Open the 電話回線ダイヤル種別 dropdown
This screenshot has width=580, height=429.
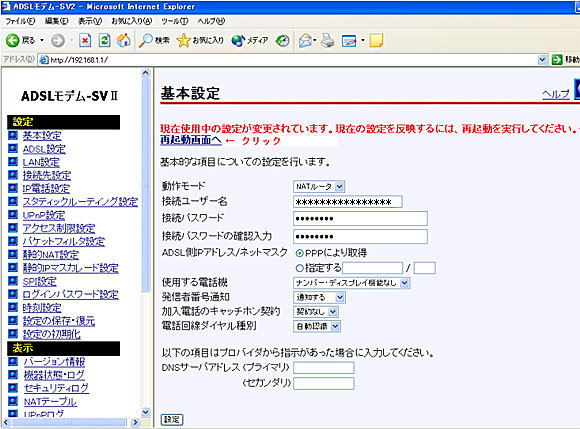[317, 326]
